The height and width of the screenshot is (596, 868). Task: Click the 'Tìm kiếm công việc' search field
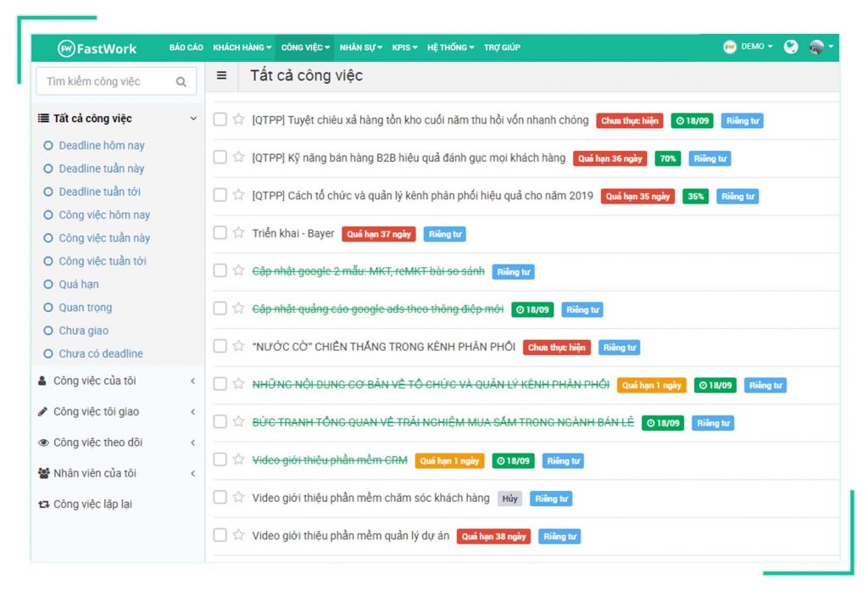pyautogui.click(x=104, y=82)
